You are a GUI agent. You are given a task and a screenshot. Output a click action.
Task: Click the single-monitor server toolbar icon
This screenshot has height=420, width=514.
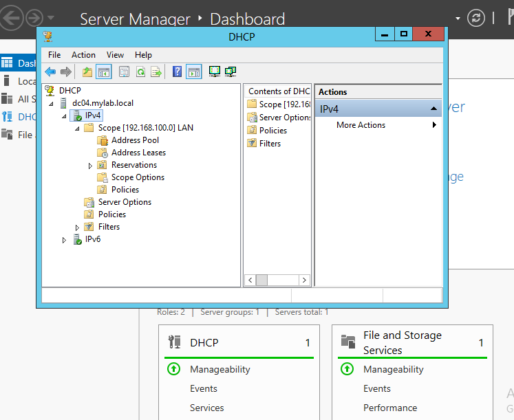215,71
